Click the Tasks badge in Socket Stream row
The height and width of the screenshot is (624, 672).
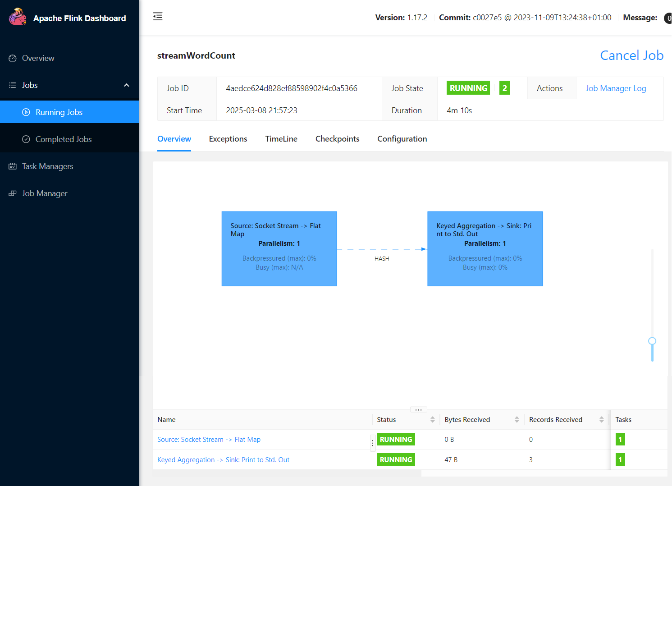620,440
